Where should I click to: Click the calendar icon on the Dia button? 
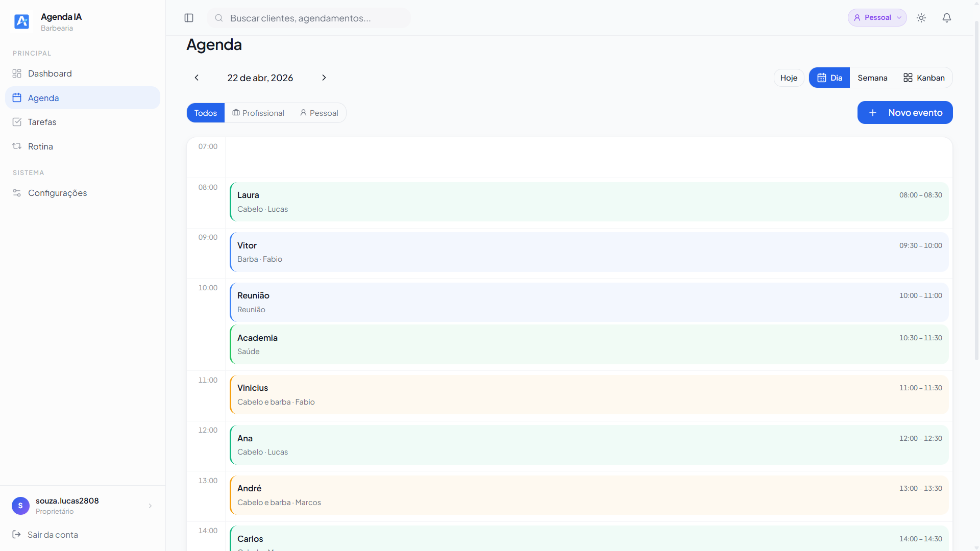coord(822,78)
